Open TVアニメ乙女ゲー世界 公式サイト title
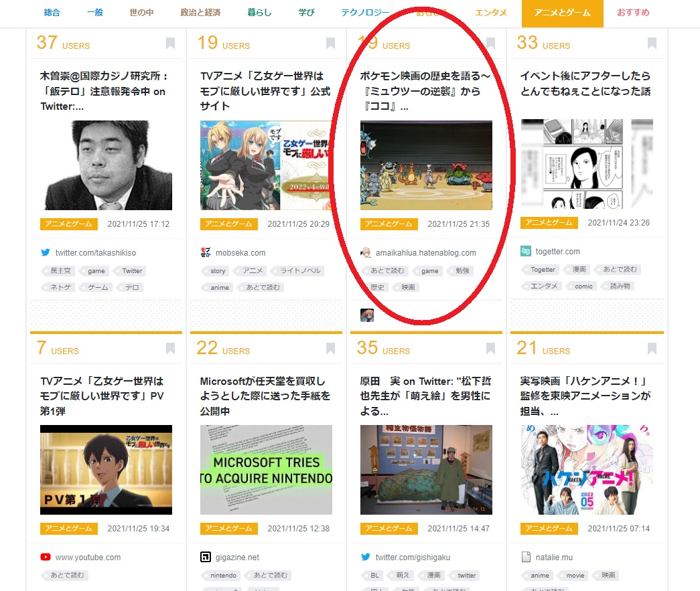The height and width of the screenshot is (591, 700). pyautogui.click(x=265, y=91)
